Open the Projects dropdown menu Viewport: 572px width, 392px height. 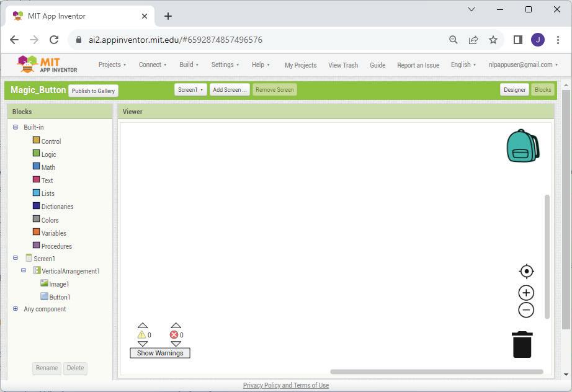112,65
